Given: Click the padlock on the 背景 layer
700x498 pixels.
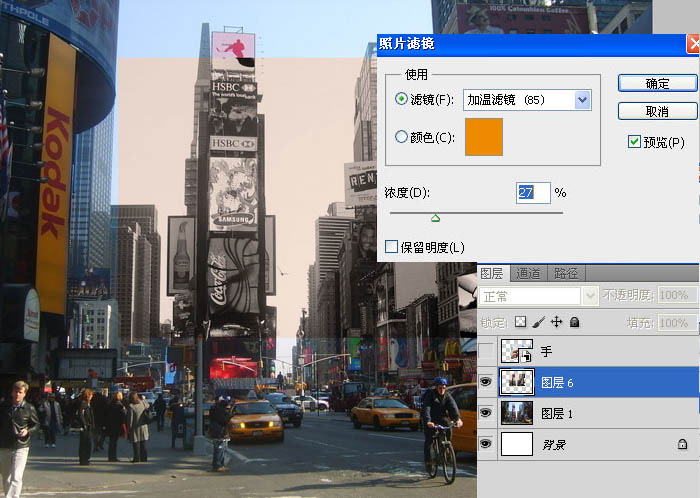Looking at the screenshot, I should click(682, 443).
